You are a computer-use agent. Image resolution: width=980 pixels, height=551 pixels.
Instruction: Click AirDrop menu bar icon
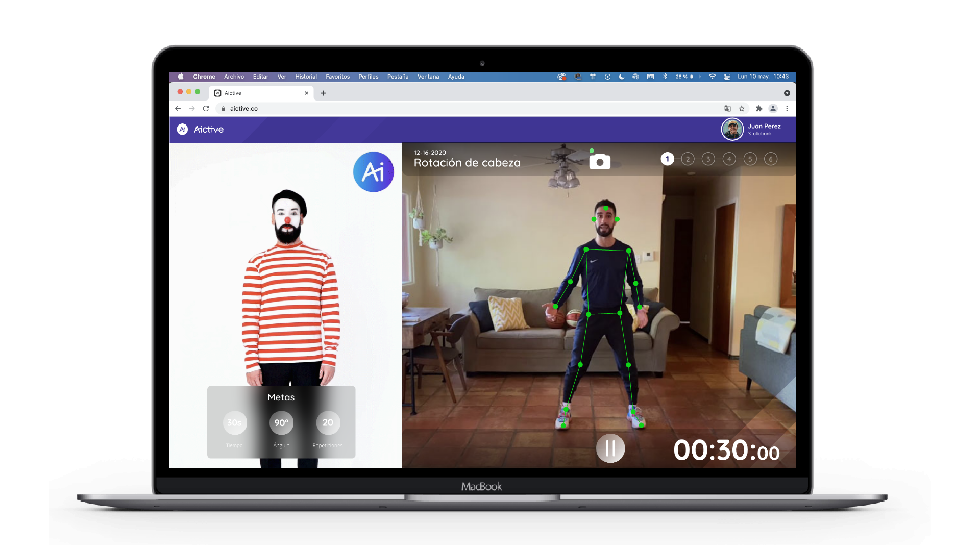tap(635, 77)
